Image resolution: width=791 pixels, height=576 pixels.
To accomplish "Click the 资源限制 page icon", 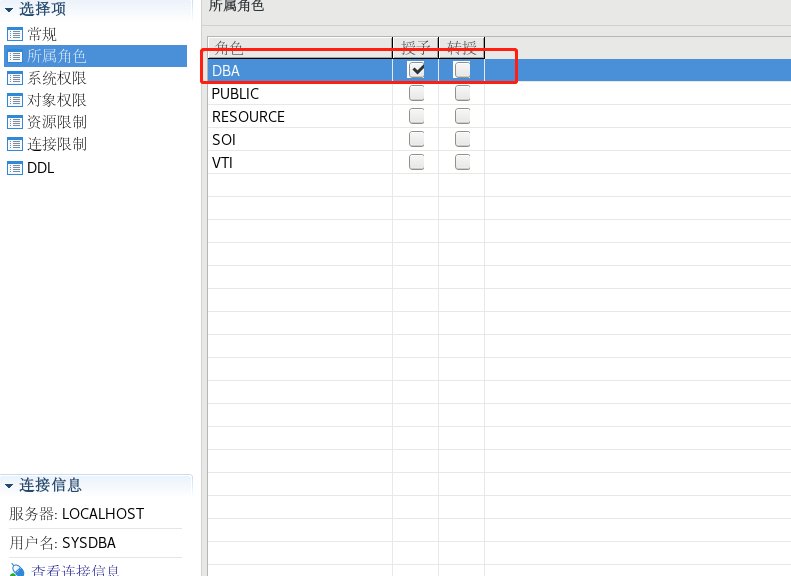I will [15, 122].
